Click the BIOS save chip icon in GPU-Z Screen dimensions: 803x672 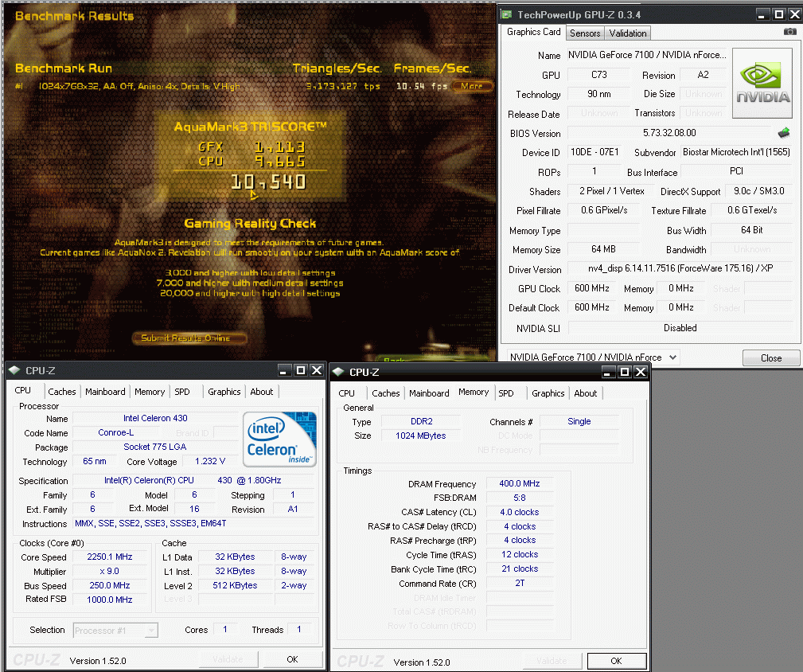tap(784, 133)
